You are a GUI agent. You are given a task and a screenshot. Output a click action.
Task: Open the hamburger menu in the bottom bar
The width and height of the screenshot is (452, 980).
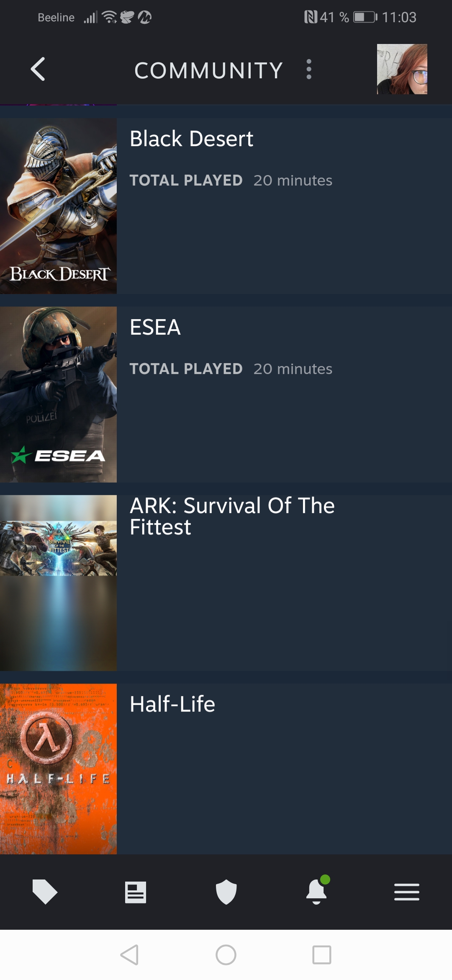point(407,892)
